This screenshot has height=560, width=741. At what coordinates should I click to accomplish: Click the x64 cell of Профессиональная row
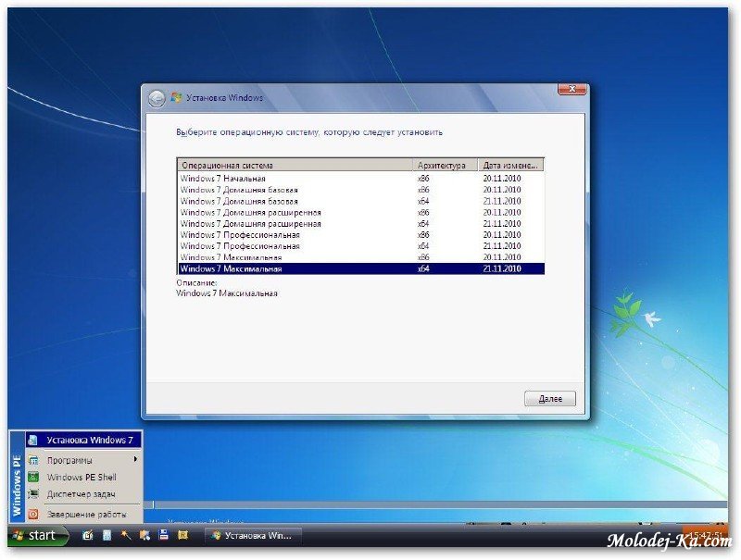(x=423, y=246)
